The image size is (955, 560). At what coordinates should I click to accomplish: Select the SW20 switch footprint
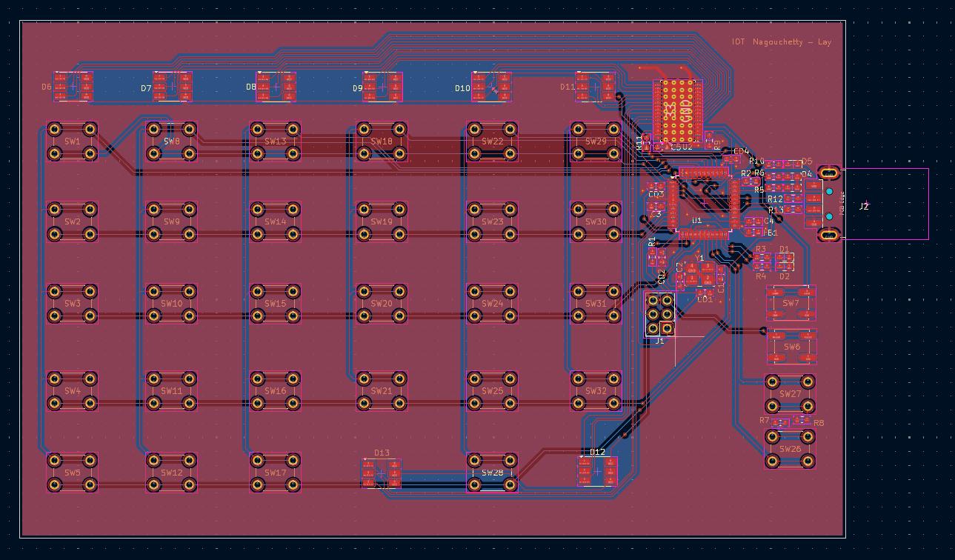[x=382, y=304]
